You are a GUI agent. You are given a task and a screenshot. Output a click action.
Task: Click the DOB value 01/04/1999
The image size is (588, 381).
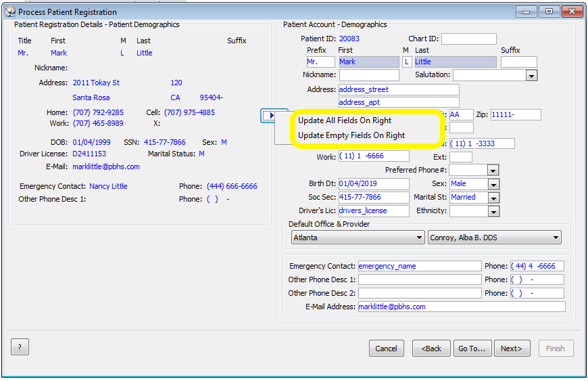tap(91, 142)
